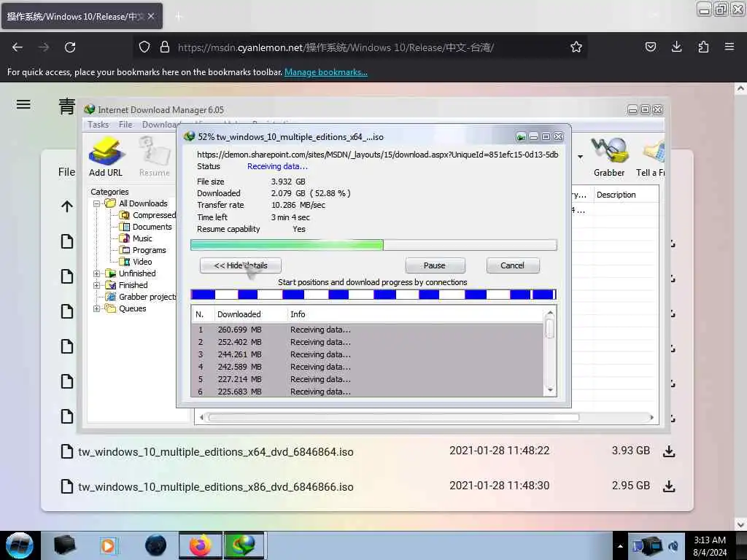Open the File menu in IDM
This screenshot has height=560, width=747.
tap(125, 125)
